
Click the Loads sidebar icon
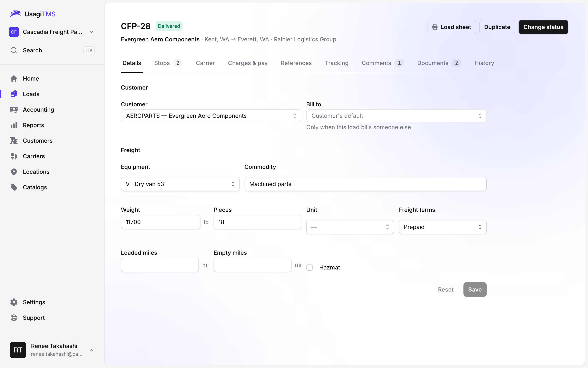pos(14,94)
